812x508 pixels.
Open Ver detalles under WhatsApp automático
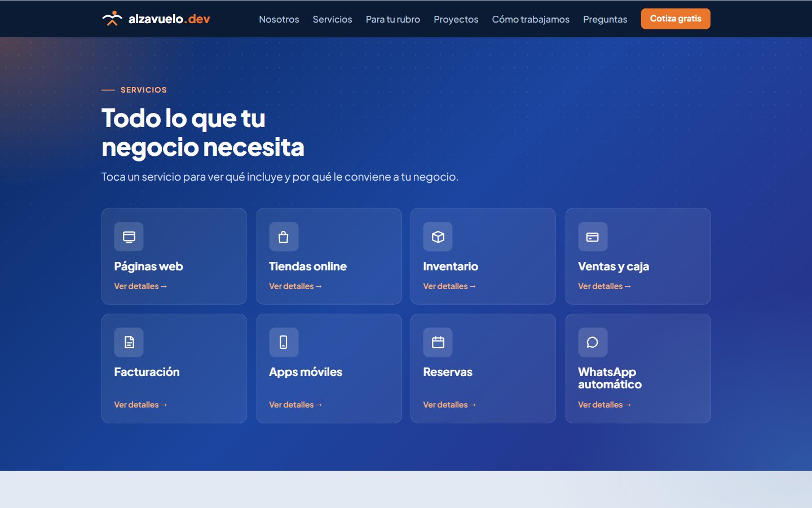coord(604,405)
